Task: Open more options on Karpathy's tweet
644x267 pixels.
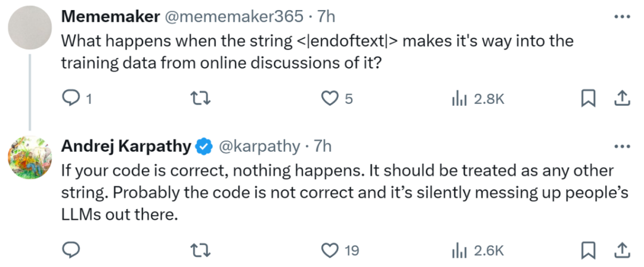Action: point(622,146)
